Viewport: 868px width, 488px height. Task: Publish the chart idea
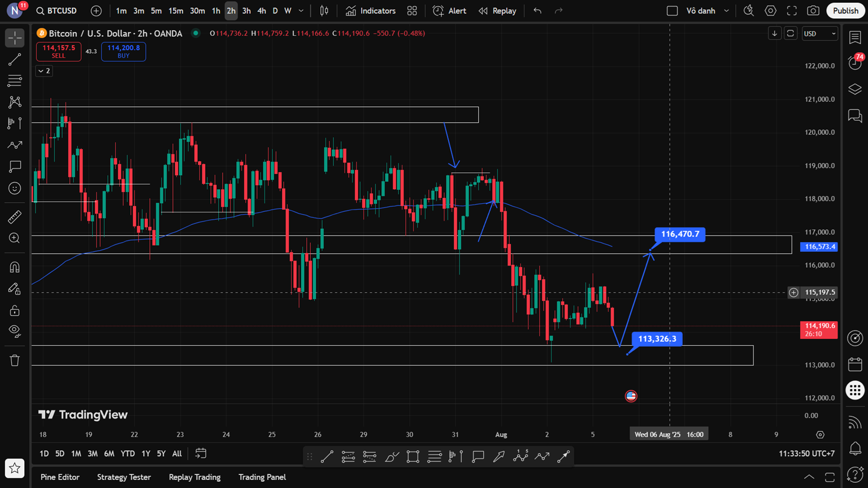point(845,11)
